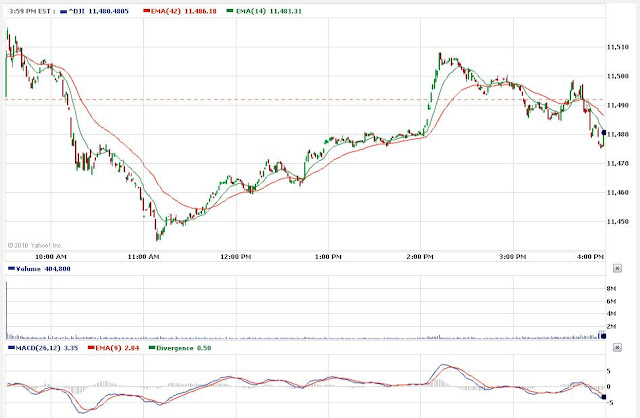Click the Yahoo! Inc. copyright text

coord(36,245)
